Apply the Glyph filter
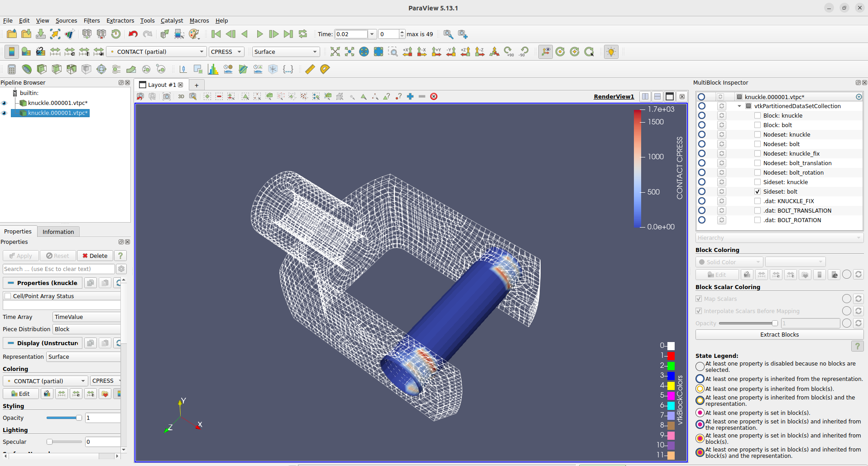868x466 pixels. click(x=101, y=69)
